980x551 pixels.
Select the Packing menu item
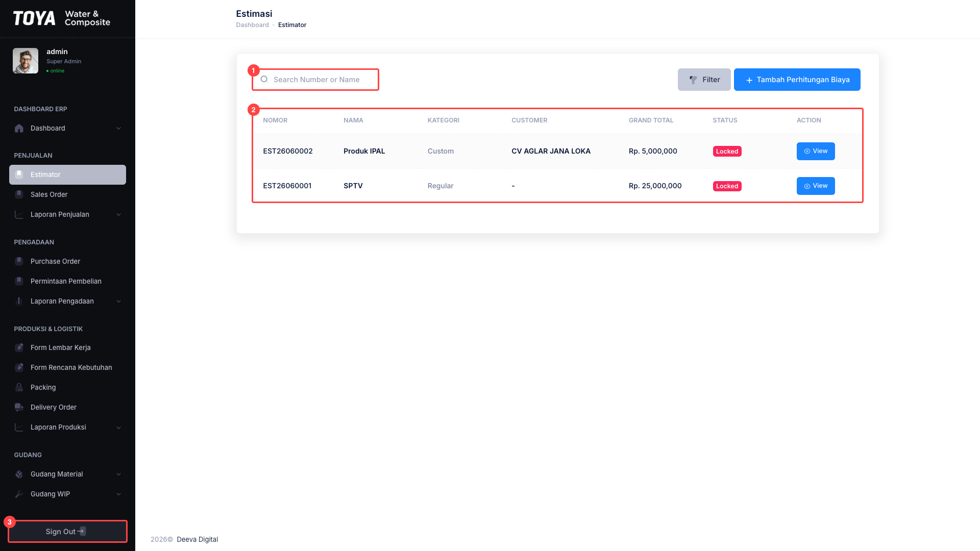pyautogui.click(x=67, y=387)
